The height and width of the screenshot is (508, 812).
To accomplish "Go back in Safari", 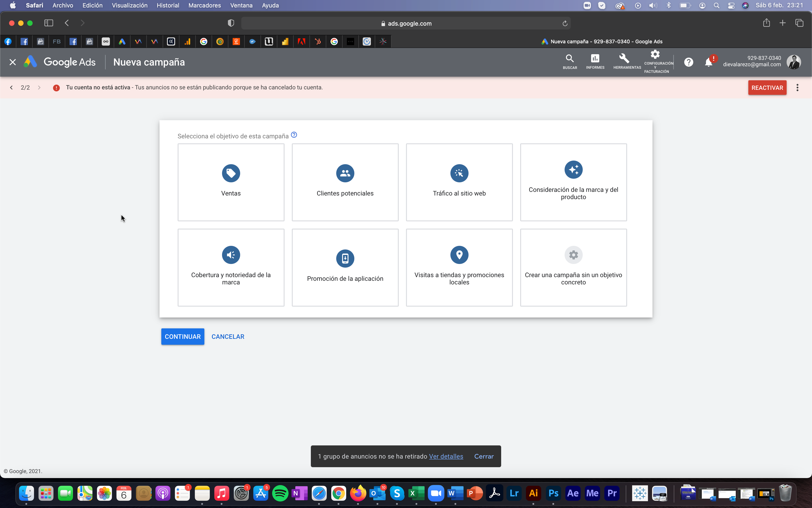I will click(67, 23).
